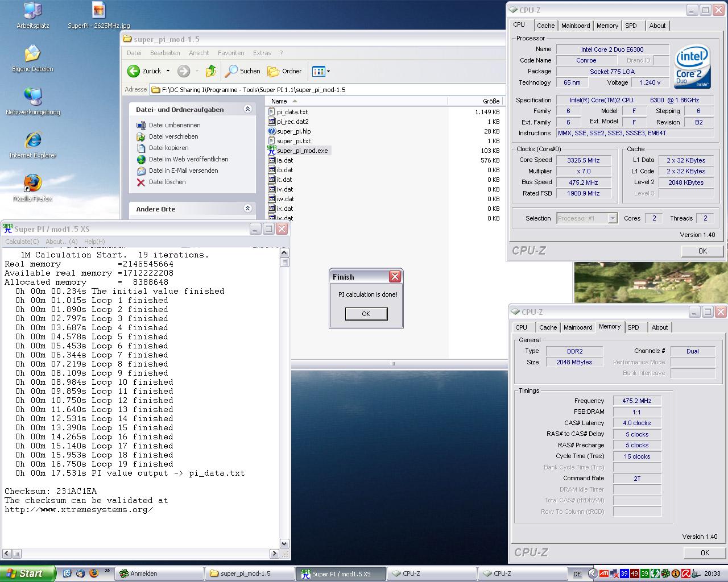Image resolution: width=728 pixels, height=582 pixels.
Task: Open the Bearbeiten menu in Explorer
Action: point(165,53)
